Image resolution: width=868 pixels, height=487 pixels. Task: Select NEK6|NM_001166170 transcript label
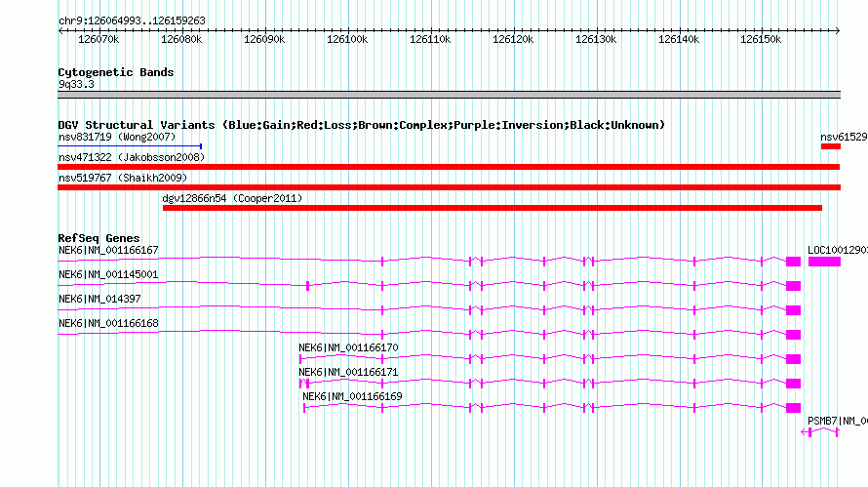coord(348,347)
